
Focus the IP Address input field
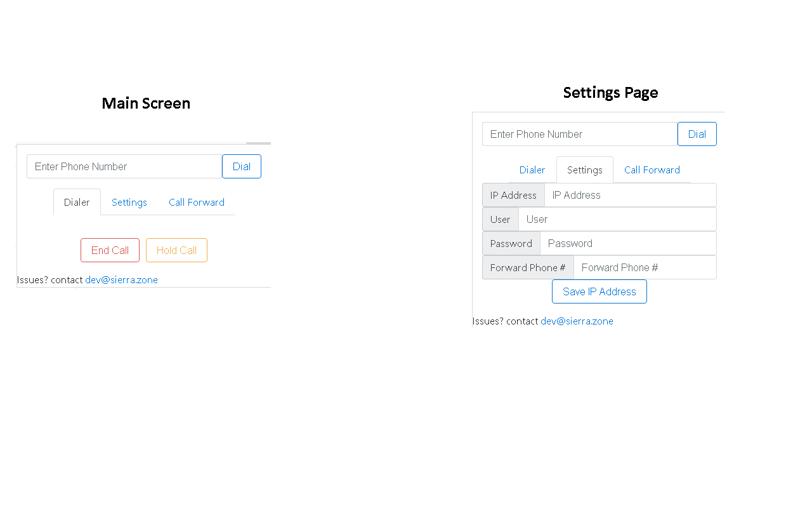631,195
